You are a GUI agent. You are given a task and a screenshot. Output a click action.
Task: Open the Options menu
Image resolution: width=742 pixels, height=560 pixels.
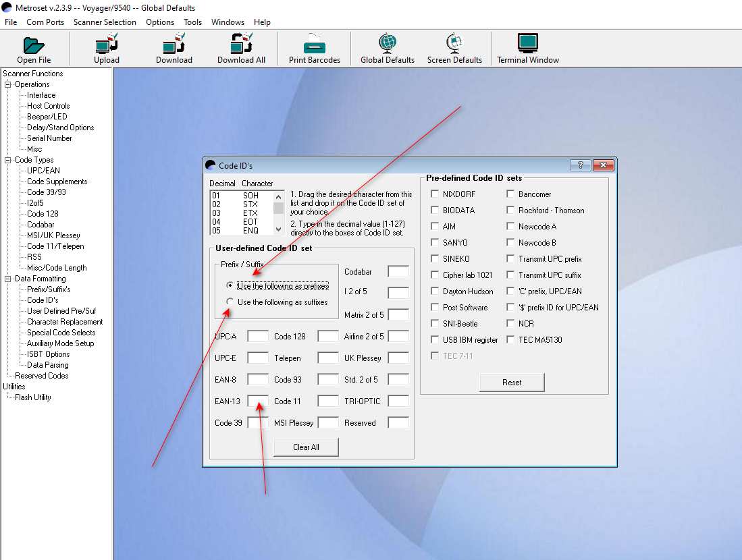[160, 22]
